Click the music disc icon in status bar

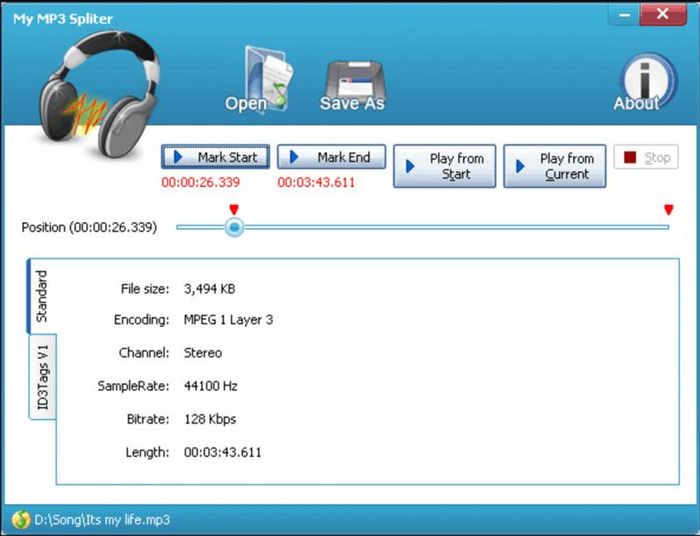(x=20, y=520)
